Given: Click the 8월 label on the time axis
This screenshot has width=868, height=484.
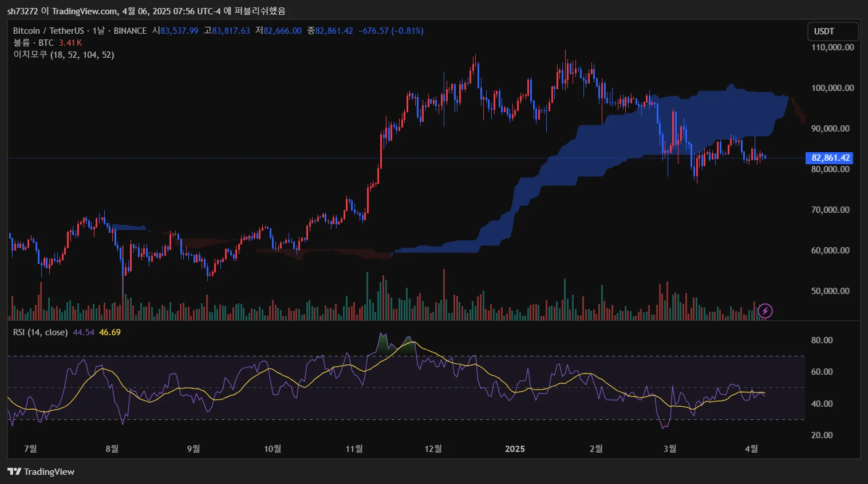Looking at the screenshot, I should 112,449.
